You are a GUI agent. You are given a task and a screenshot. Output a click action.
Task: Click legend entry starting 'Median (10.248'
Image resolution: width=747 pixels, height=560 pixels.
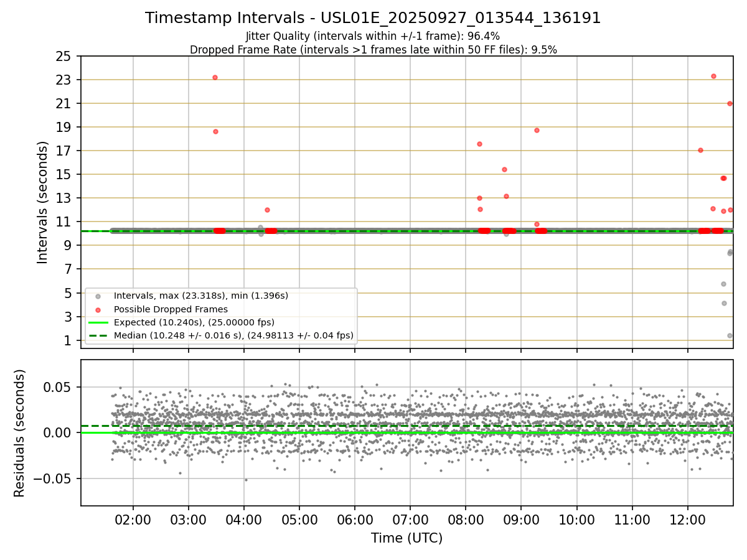click(233, 335)
